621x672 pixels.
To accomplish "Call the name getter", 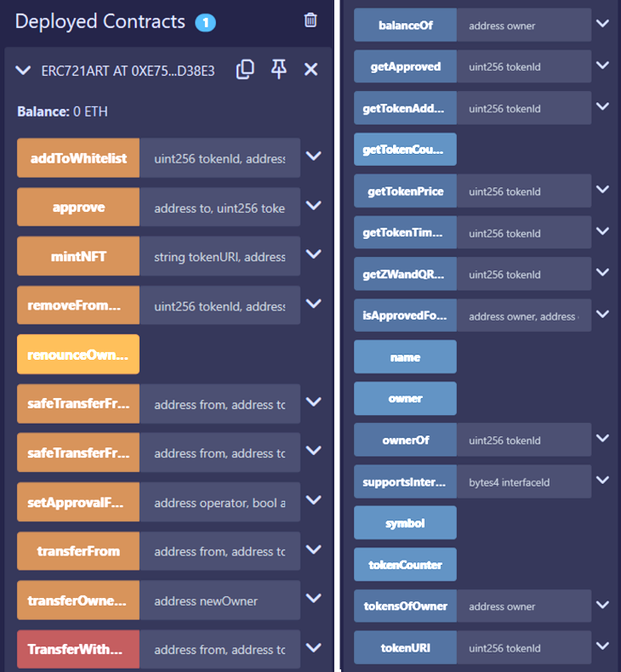I will pyautogui.click(x=405, y=357).
